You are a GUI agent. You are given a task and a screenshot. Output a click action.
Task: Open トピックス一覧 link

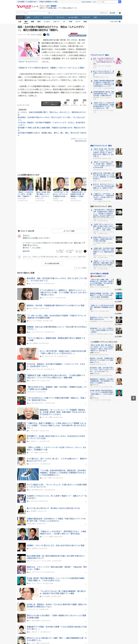115,21
